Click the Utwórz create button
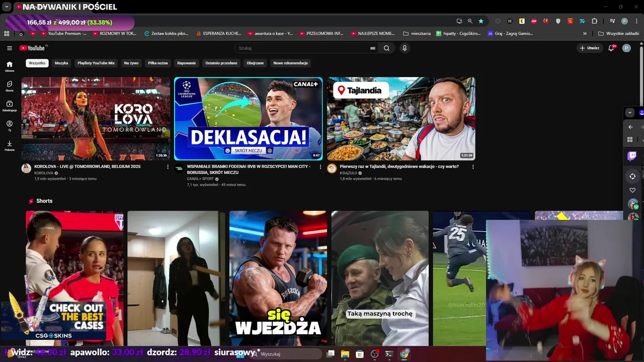 pyautogui.click(x=590, y=48)
